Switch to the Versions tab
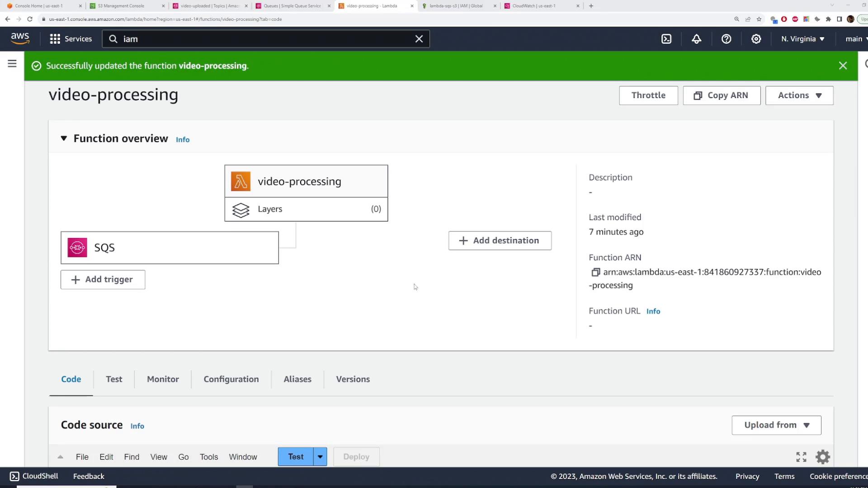The width and height of the screenshot is (868, 488). tap(353, 379)
